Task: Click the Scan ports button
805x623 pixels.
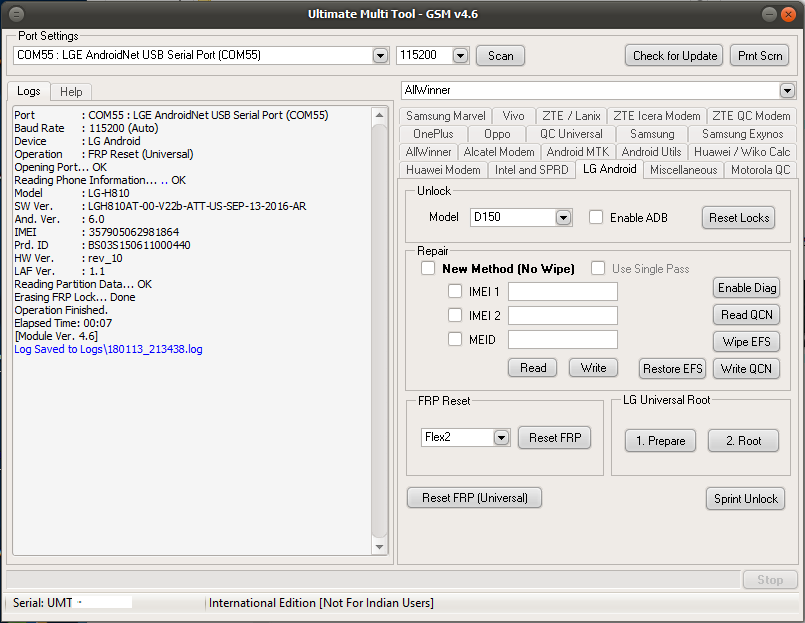Action: tap(501, 55)
